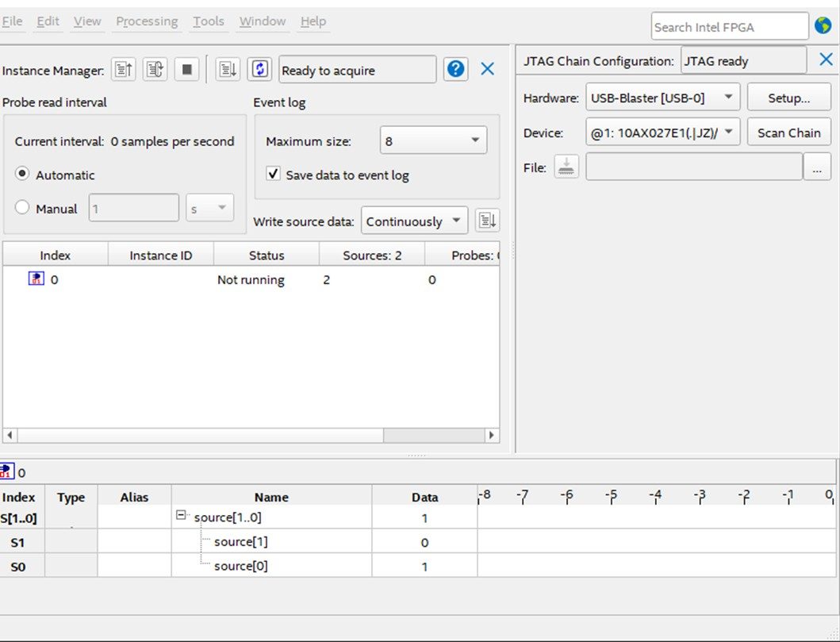Click write icon next to Continuously dropdown
The height and width of the screenshot is (642, 840).
point(486,221)
